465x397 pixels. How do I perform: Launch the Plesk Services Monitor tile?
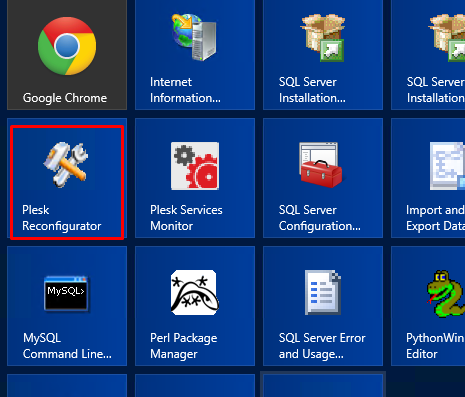195,178
